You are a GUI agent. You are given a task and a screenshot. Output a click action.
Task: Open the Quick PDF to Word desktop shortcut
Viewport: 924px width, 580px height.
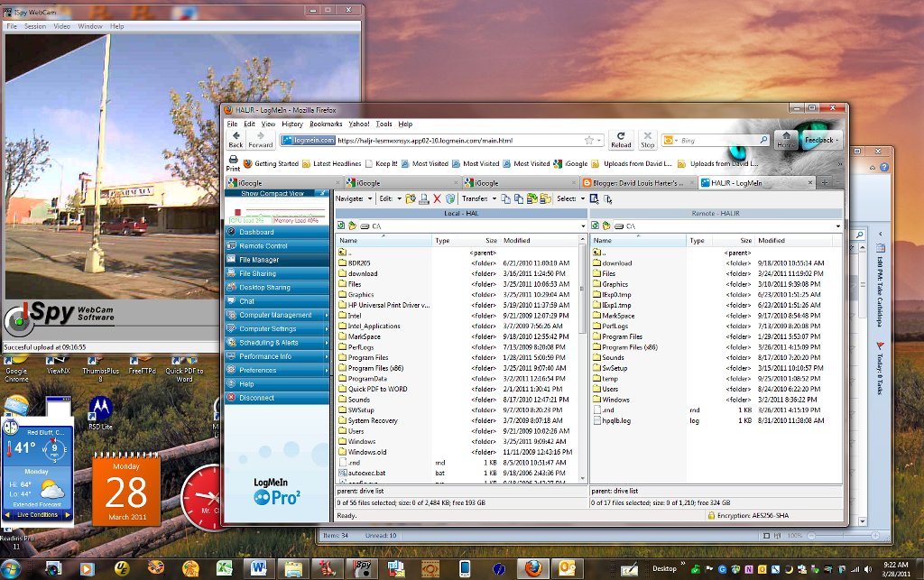click(x=184, y=370)
